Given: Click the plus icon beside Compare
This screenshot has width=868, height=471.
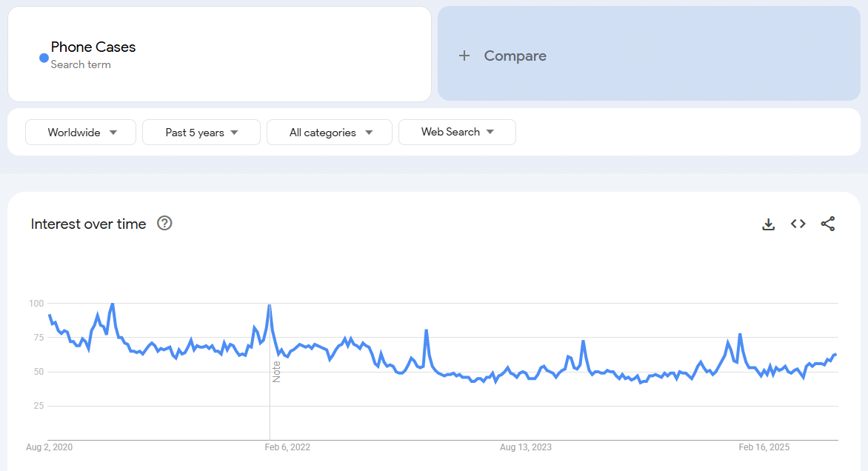Looking at the screenshot, I should point(464,56).
